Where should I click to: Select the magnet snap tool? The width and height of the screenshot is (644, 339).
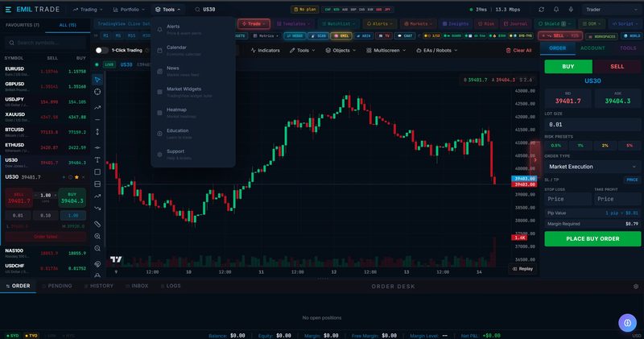click(97, 264)
